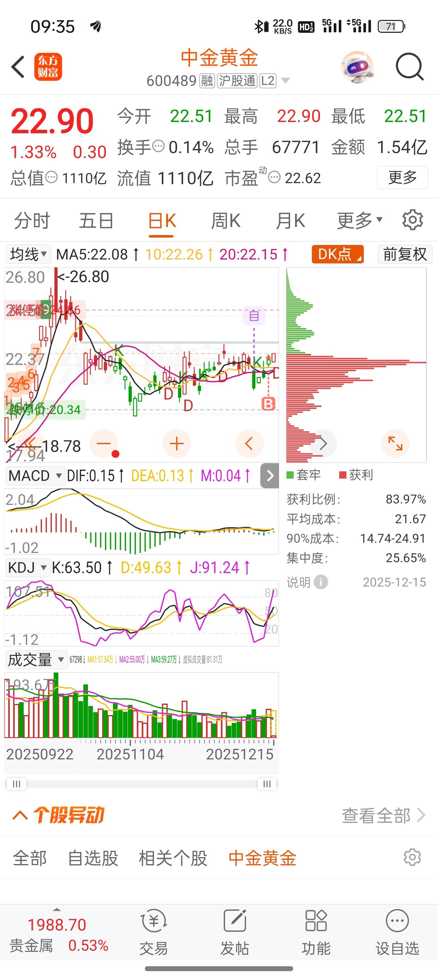Tap the single left arrow chart button
The width and height of the screenshot is (438, 980).
[249, 444]
